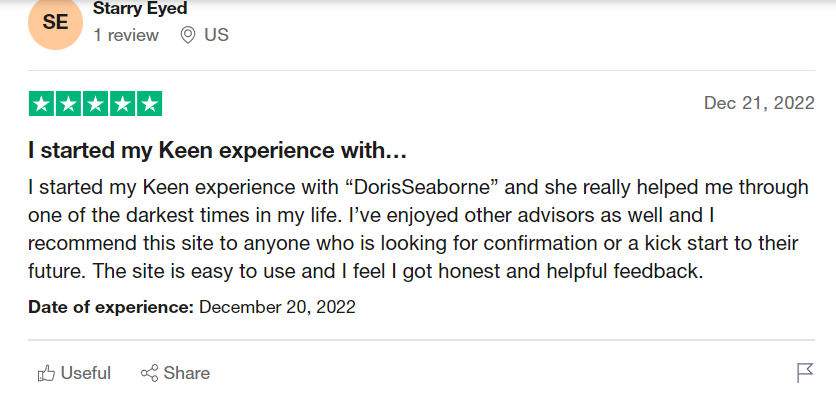This screenshot has height=408, width=836.
Task: Click the review body paragraph text
Action: point(419,229)
